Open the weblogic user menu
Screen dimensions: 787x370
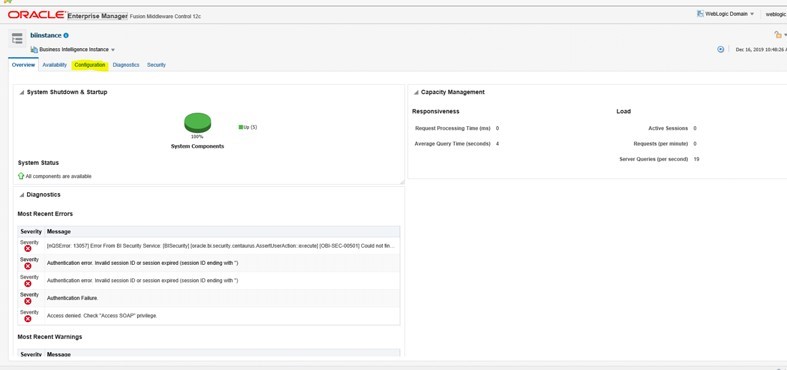point(776,14)
